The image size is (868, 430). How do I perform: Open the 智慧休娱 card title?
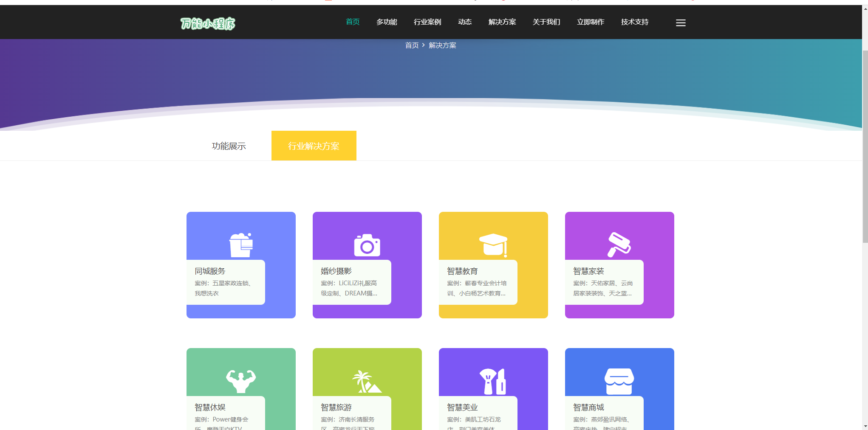[x=210, y=408]
